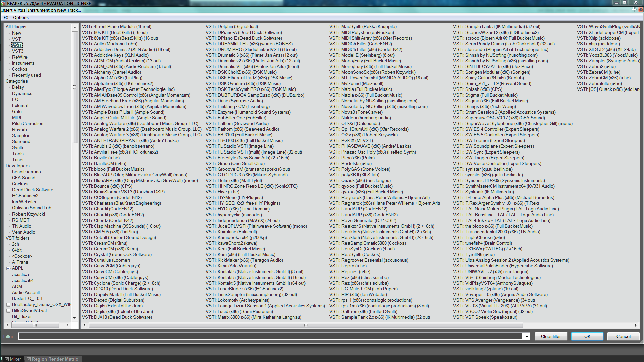Select VSTi: SampleTank 3 (IK Multimedia)
Viewport: 644px width, 362px height.
point(496,26)
